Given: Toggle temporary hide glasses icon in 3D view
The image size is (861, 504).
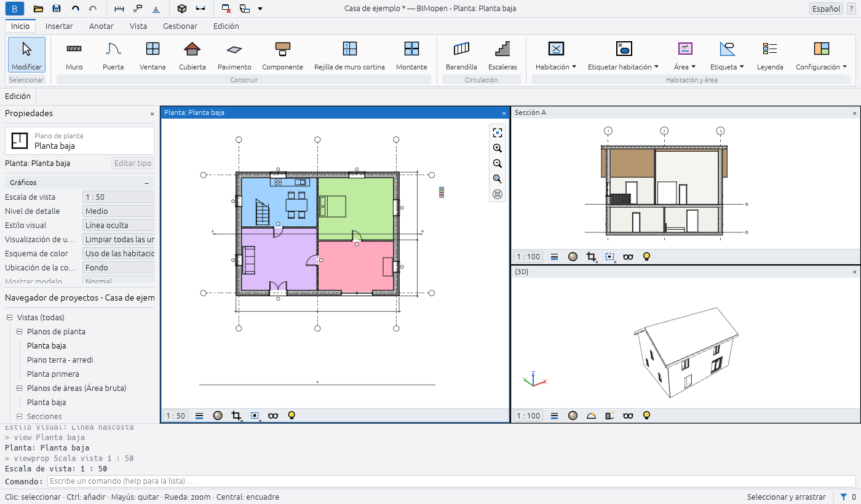Looking at the screenshot, I should click(x=628, y=415).
